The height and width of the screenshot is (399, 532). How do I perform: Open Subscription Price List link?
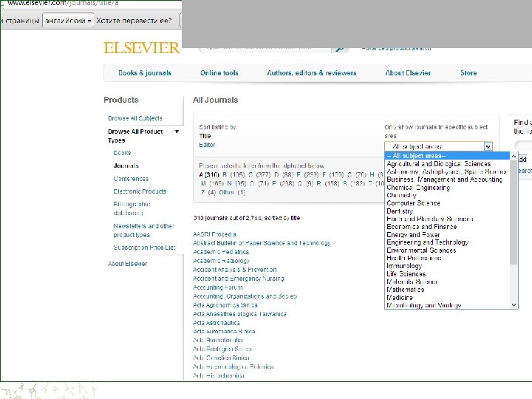(x=144, y=248)
